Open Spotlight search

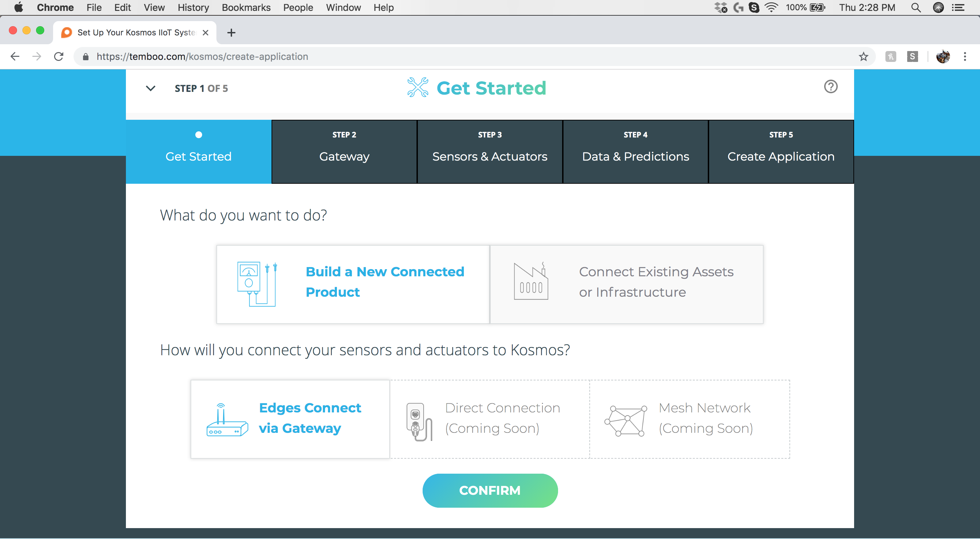pyautogui.click(x=916, y=7)
